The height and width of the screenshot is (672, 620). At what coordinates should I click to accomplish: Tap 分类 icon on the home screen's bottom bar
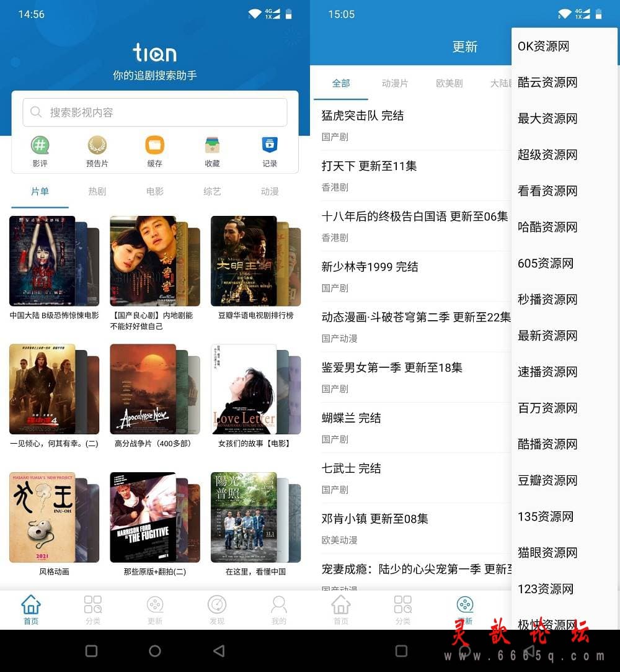point(93,605)
